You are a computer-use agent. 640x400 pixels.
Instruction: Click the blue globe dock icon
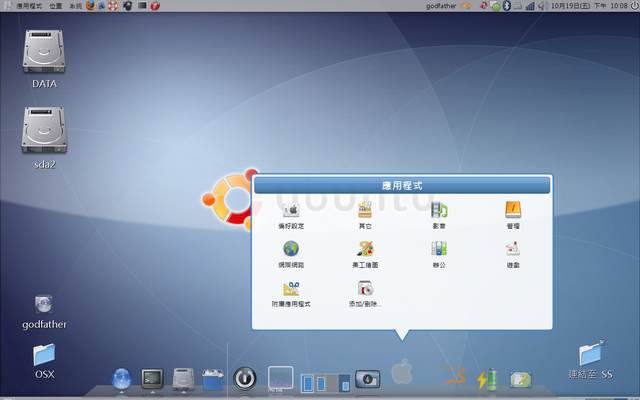[x=122, y=378]
